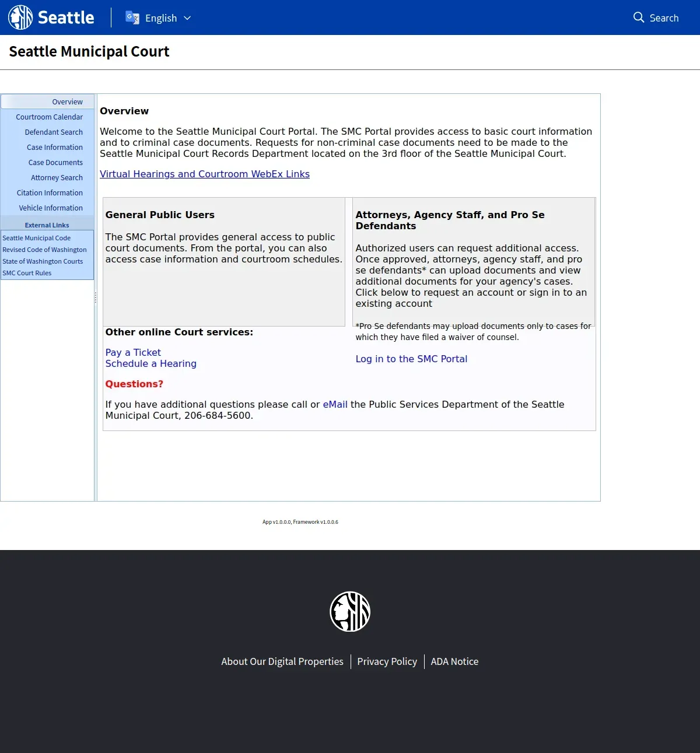Click the Seattle seal in footer
The image size is (700, 753).
click(350, 611)
